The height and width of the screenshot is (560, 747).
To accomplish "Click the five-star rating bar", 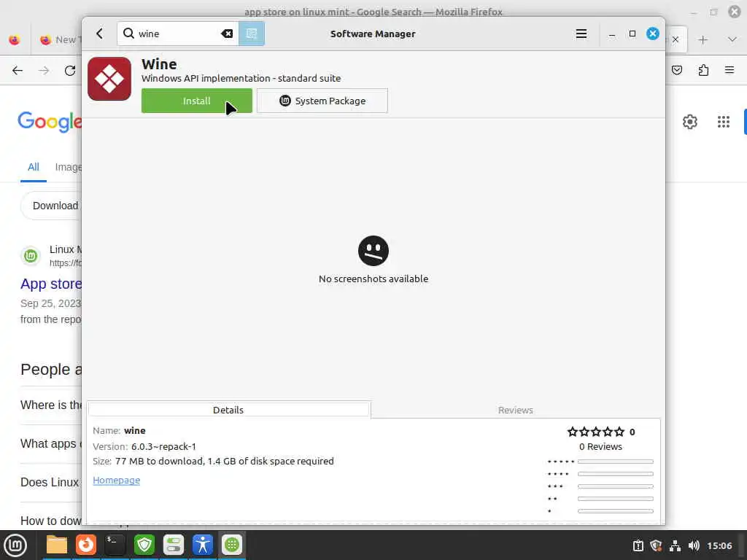I will tap(615, 462).
